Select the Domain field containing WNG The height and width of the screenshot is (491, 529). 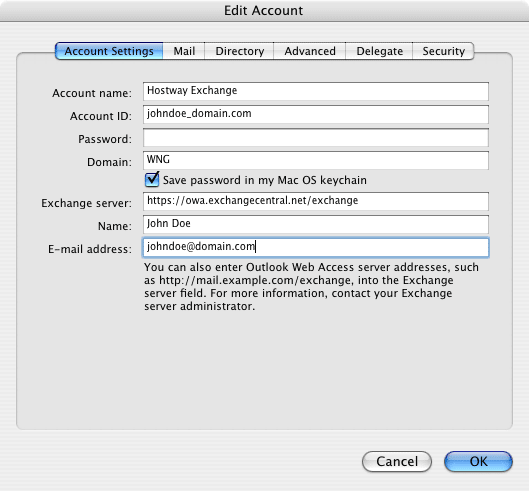tap(316, 160)
